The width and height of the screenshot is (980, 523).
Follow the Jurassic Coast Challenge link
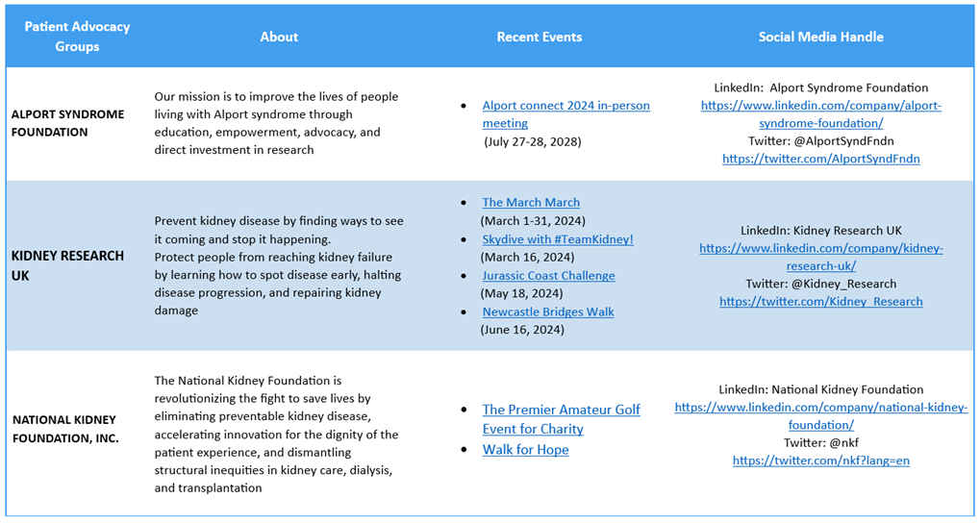click(x=548, y=276)
